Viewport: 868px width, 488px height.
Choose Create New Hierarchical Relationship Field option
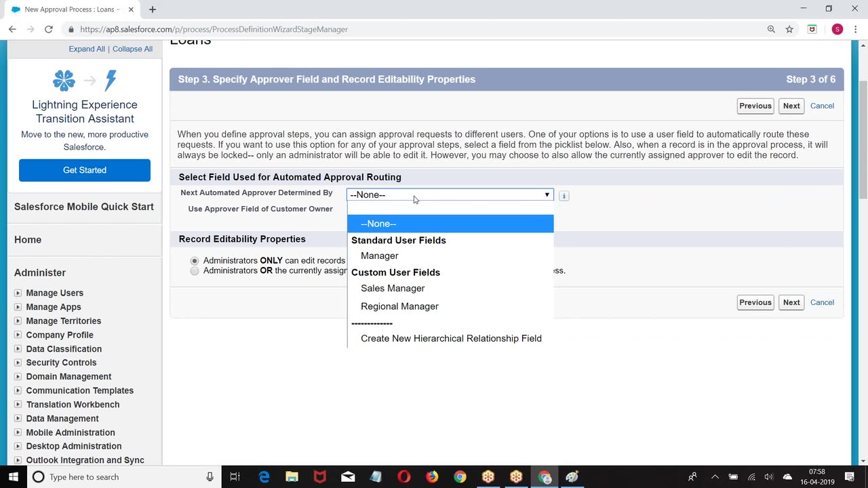[450, 338]
